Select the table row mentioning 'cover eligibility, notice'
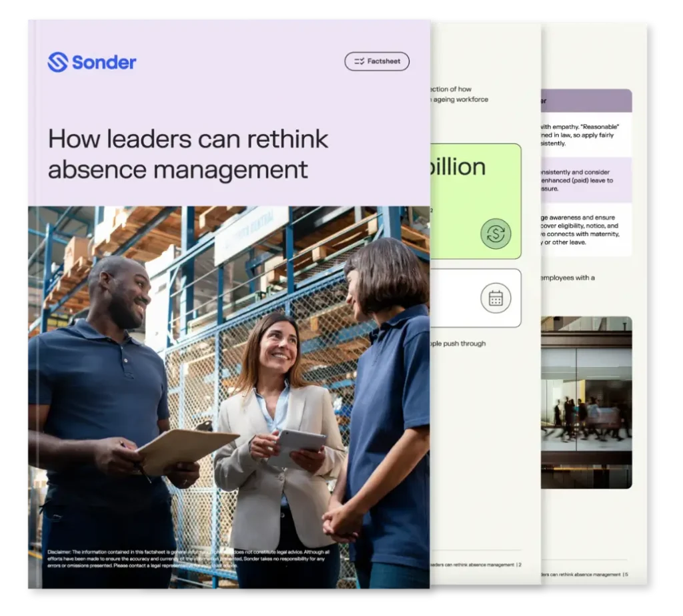The image size is (683, 616). click(x=586, y=230)
